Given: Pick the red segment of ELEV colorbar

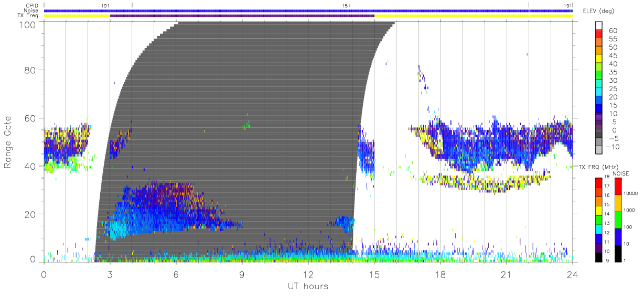Looking at the screenshot, I should pyautogui.click(x=600, y=34).
